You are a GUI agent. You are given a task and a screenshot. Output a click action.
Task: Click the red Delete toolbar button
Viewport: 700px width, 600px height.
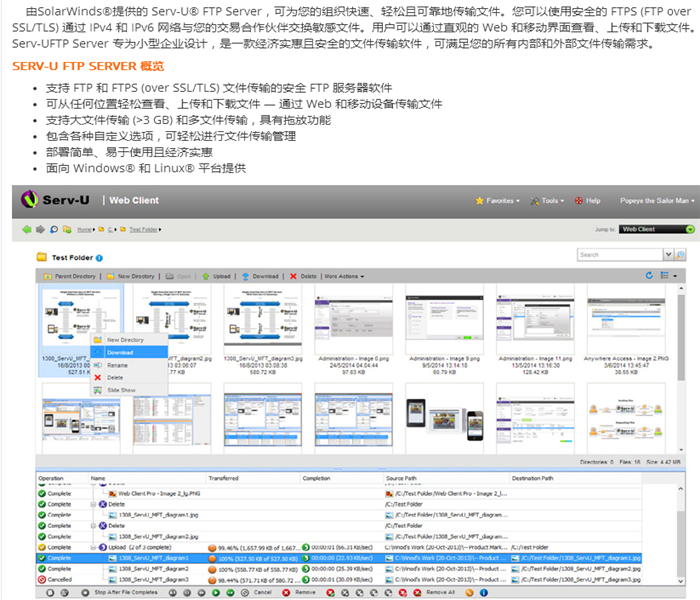click(x=303, y=276)
